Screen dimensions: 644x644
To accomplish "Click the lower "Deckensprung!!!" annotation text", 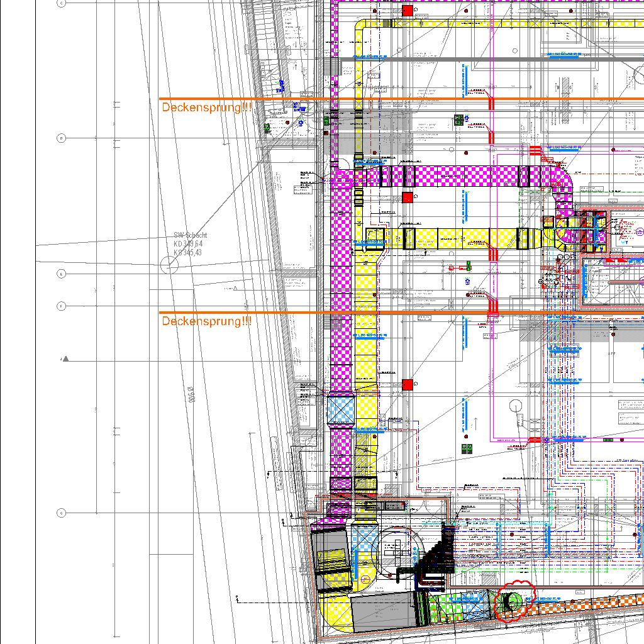I will click(x=206, y=321).
